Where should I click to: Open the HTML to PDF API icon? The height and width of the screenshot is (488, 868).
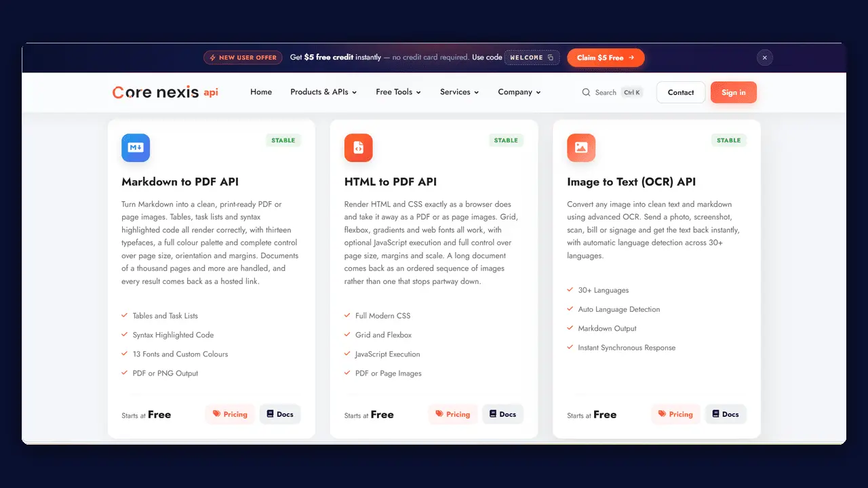[359, 148]
